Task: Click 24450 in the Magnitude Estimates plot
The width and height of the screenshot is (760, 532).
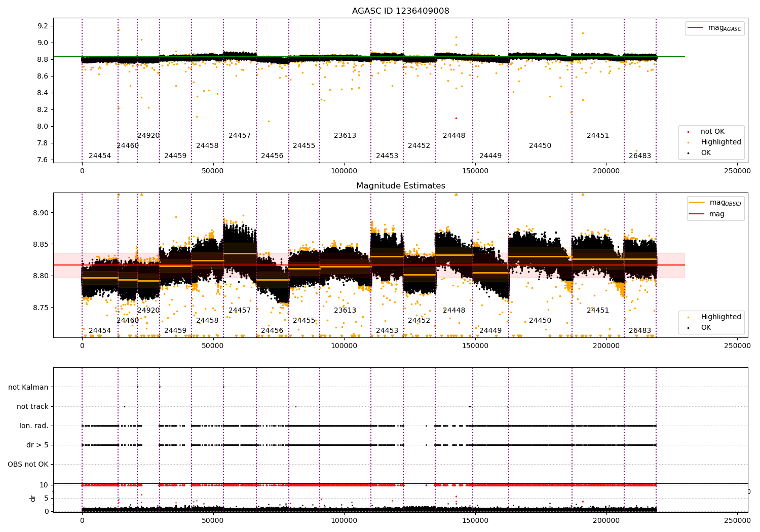Action: (x=540, y=320)
